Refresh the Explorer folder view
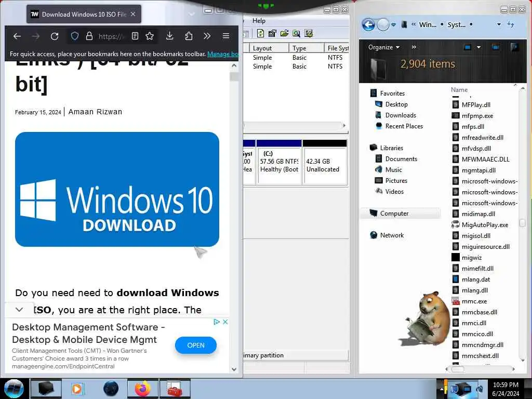The width and height of the screenshot is (532, 399). coord(511,24)
